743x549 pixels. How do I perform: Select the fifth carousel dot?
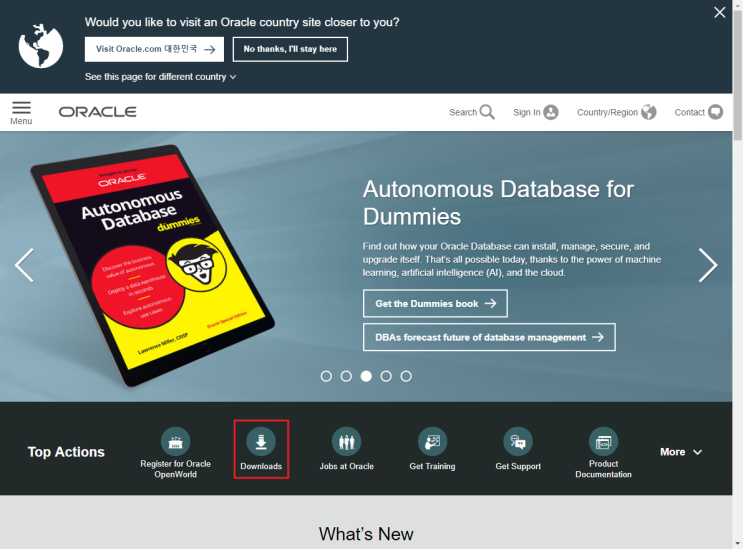pos(406,376)
